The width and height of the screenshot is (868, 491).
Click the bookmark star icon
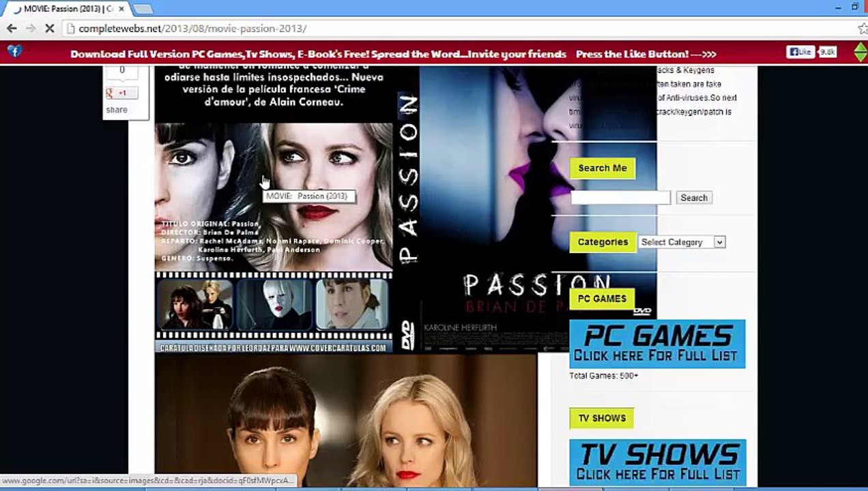pyautogui.click(x=862, y=29)
